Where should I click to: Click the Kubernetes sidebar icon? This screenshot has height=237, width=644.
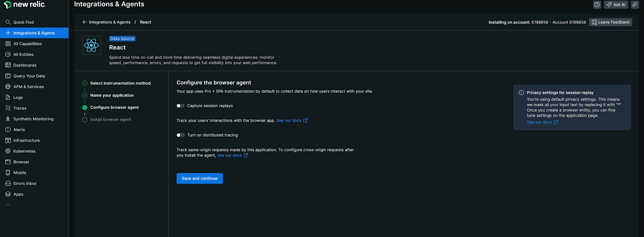click(x=8, y=151)
